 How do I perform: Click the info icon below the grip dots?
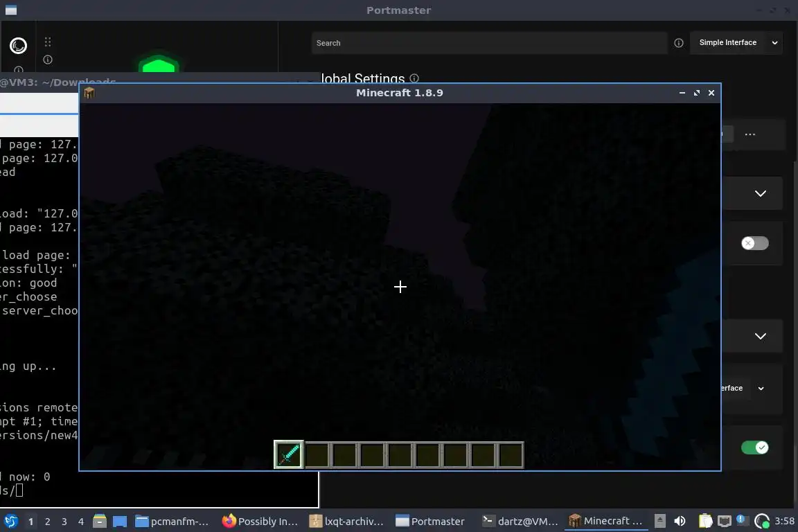(x=48, y=60)
